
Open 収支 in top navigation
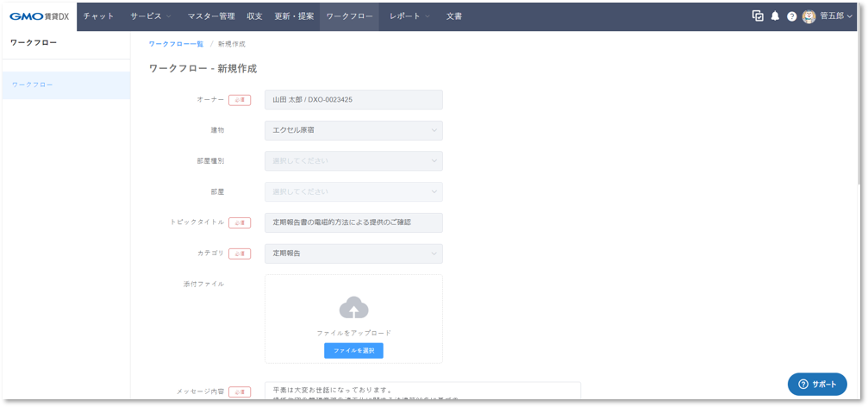[254, 16]
